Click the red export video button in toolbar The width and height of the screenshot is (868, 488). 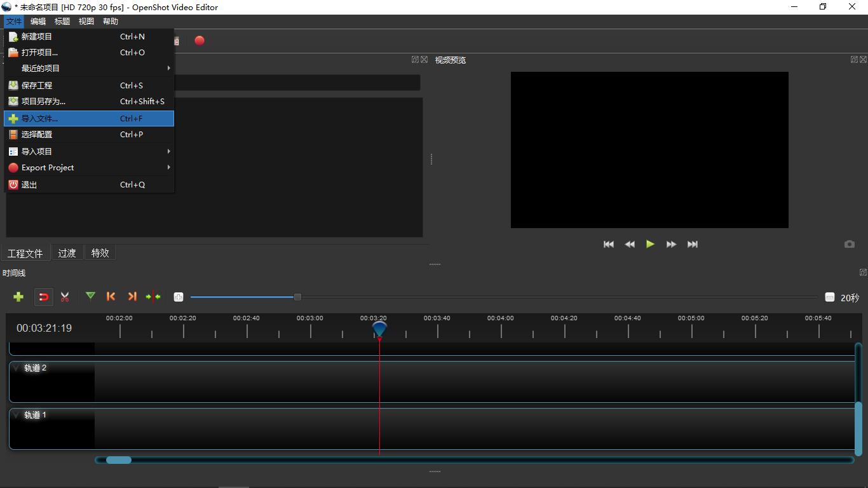200,41
